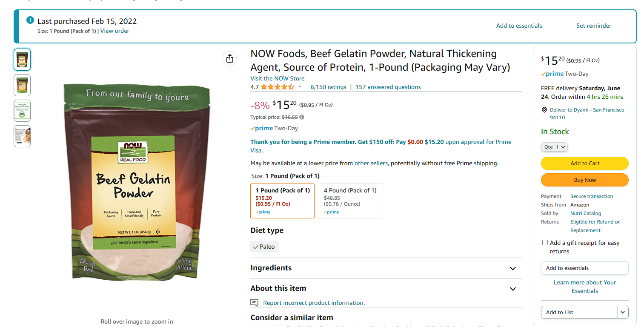Image resolution: width=644 pixels, height=327 pixels.
Task: Click the info icon next to Typical price
Action: 302,117
